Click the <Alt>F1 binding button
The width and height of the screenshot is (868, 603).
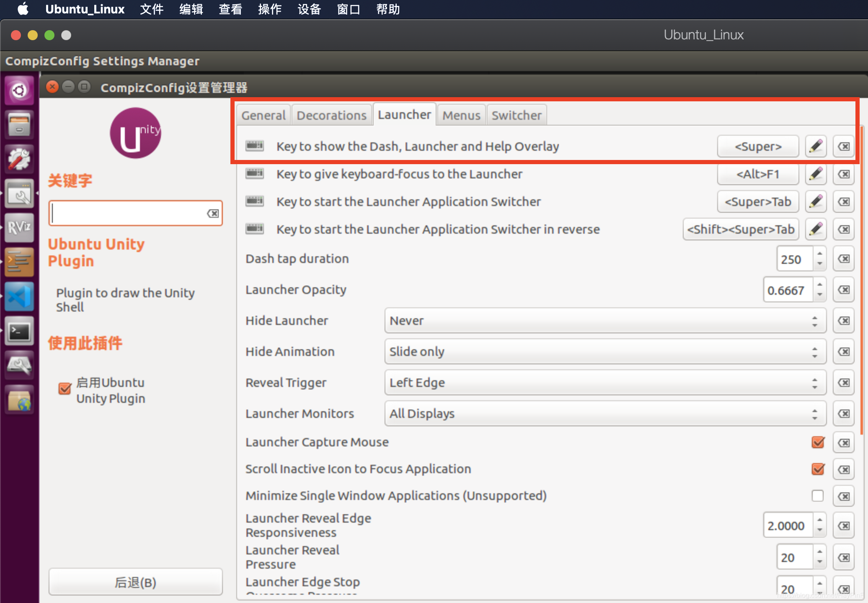click(758, 174)
